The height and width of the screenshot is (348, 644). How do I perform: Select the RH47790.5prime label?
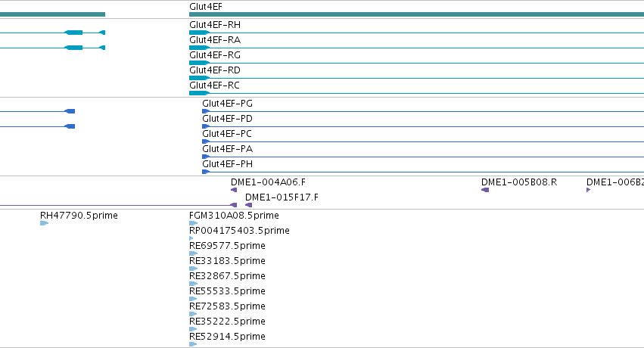[x=79, y=216]
